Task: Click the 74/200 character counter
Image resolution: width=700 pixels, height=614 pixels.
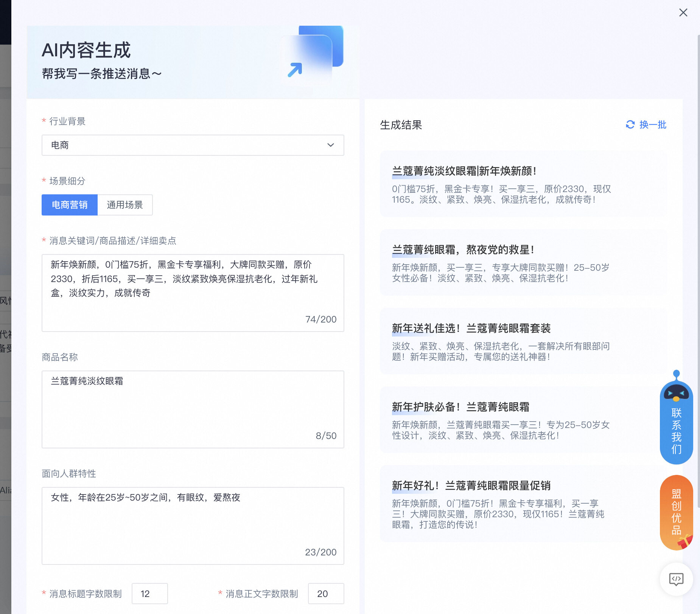Action: pyautogui.click(x=321, y=319)
